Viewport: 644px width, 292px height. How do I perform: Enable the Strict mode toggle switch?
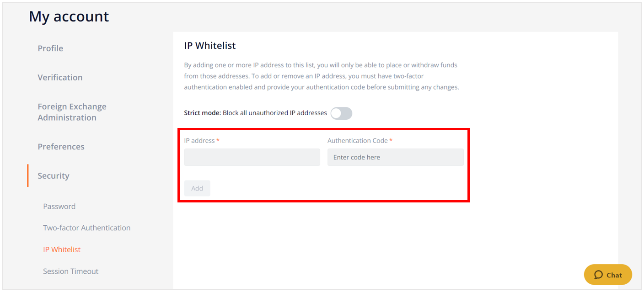click(x=341, y=113)
